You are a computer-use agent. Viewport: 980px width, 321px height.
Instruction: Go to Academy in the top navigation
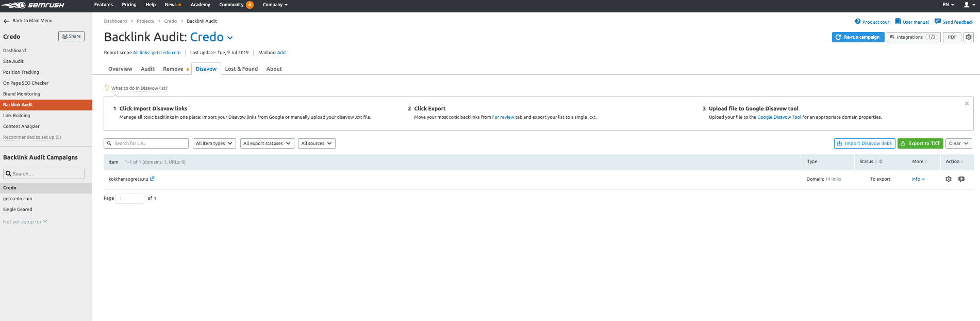click(200, 5)
